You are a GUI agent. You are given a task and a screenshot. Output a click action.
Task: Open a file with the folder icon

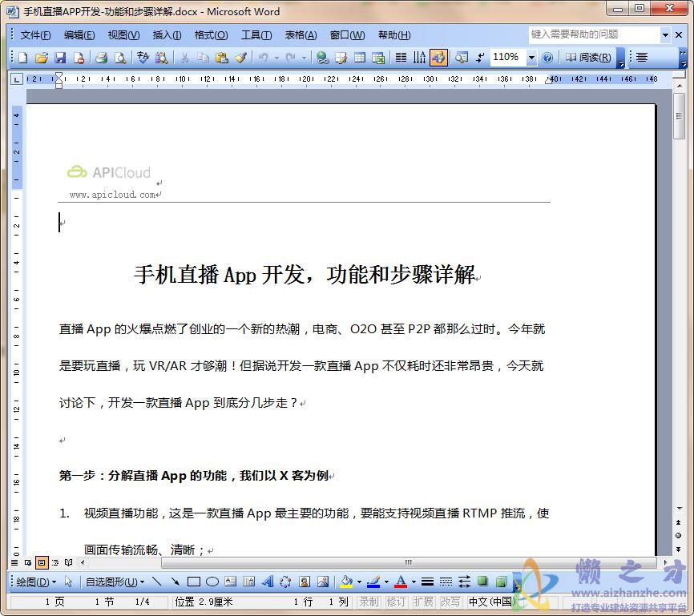(42, 58)
